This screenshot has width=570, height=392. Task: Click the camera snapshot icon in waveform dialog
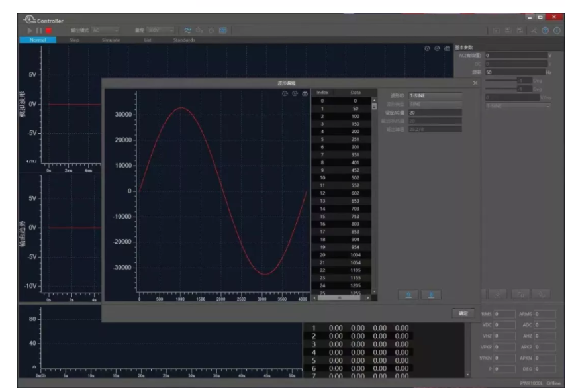[x=305, y=93]
